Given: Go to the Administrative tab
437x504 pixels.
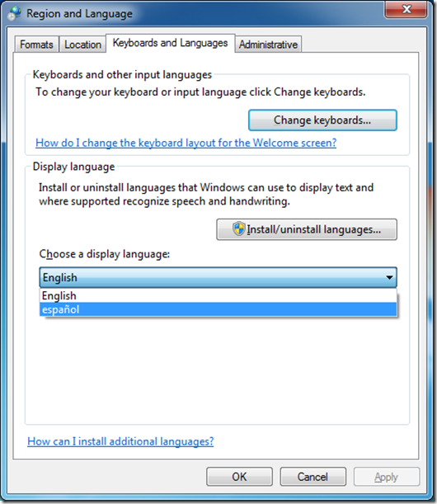Looking at the screenshot, I should click(x=268, y=45).
